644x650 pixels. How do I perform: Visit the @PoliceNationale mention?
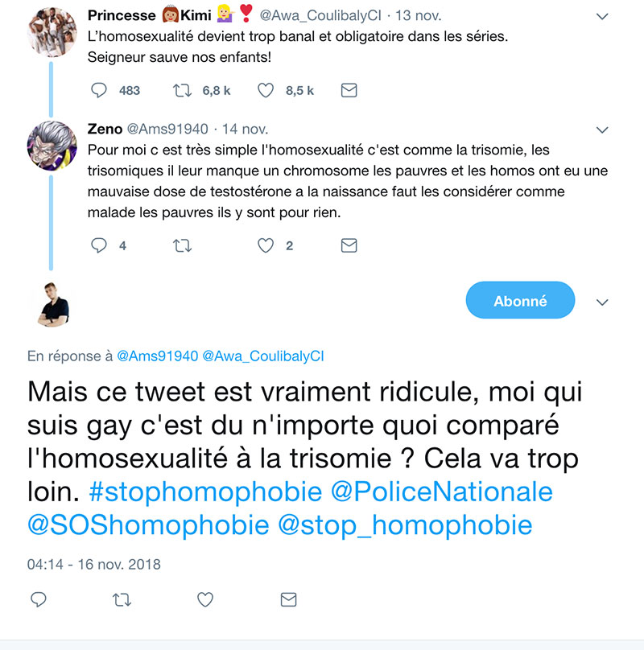(x=442, y=492)
